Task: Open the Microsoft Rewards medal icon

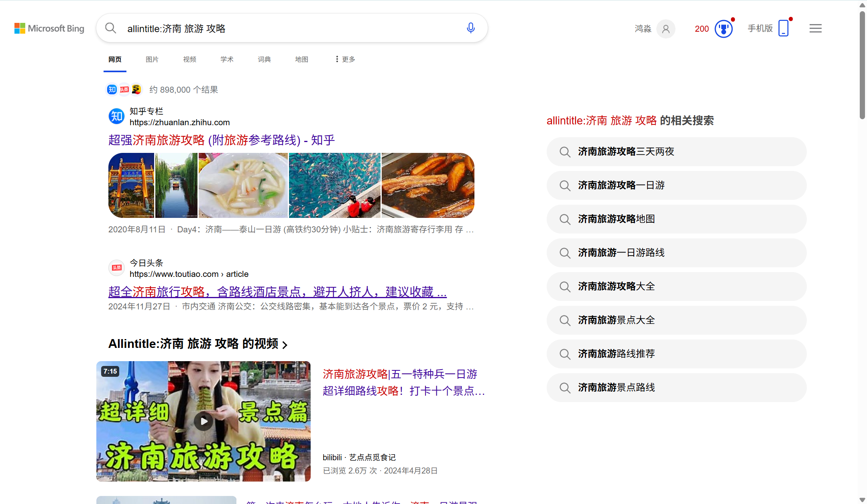Action: [x=723, y=28]
